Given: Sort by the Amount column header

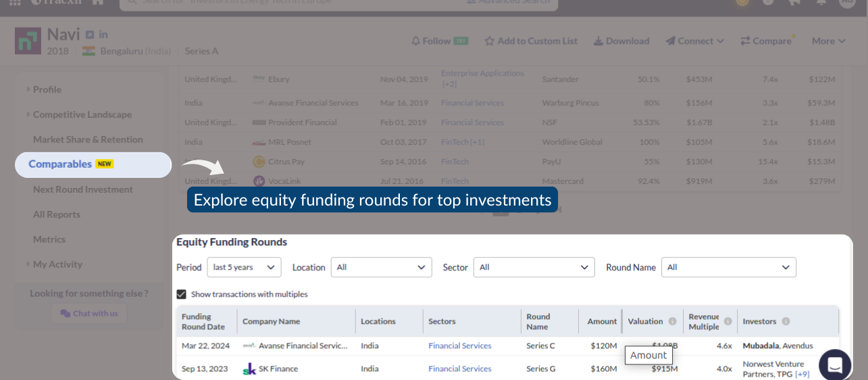Looking at the screenshot, I should point(602,321).
